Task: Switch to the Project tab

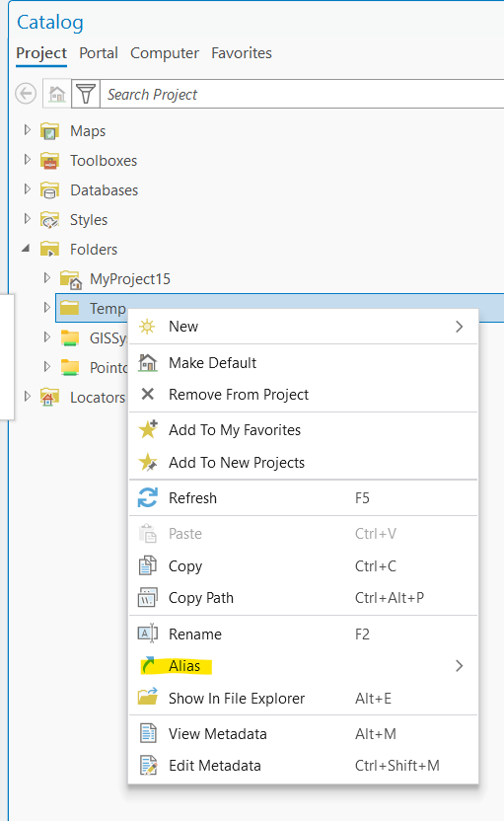Action: 41,53
